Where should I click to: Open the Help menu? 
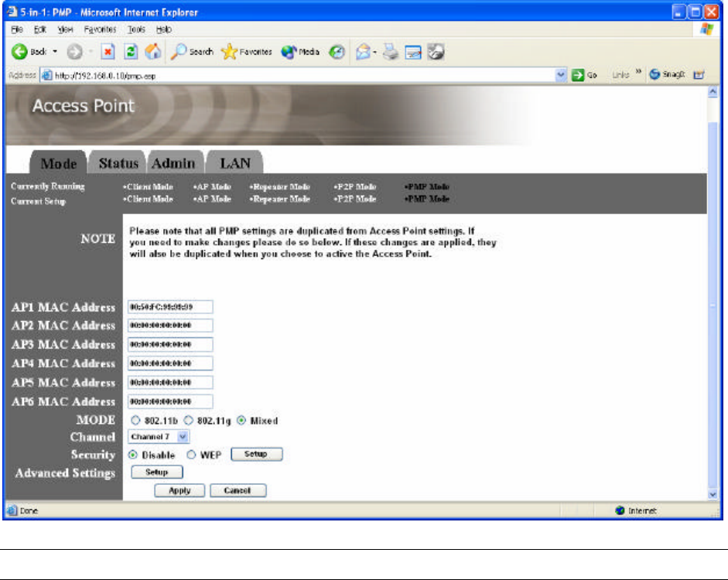tap(163, 29)
